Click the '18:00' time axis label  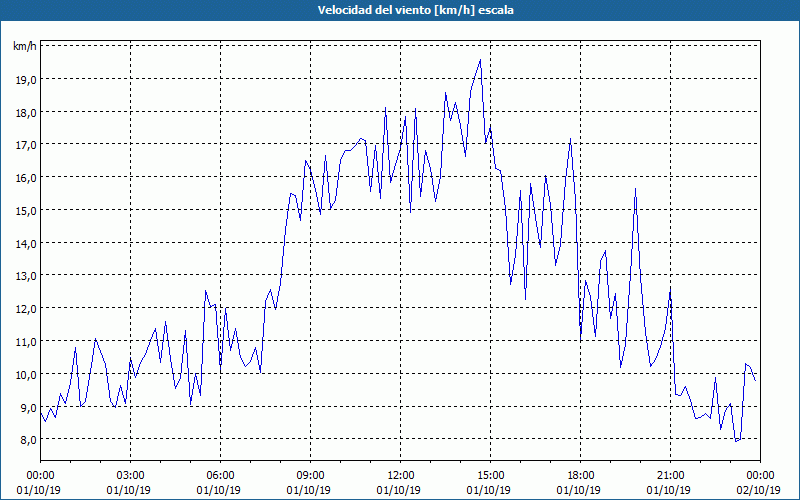tap(581, 476)
